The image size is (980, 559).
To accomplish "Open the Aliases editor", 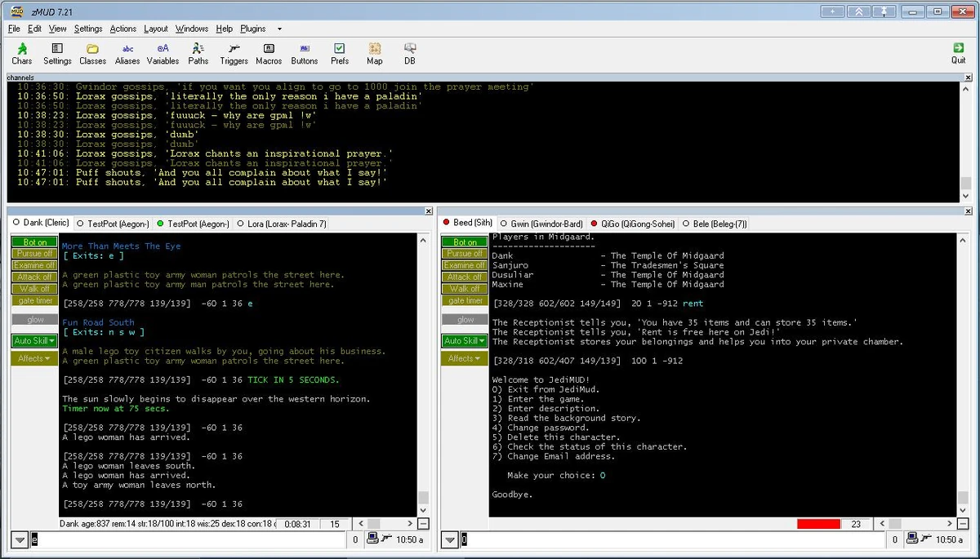I will (x=127, y=54).
